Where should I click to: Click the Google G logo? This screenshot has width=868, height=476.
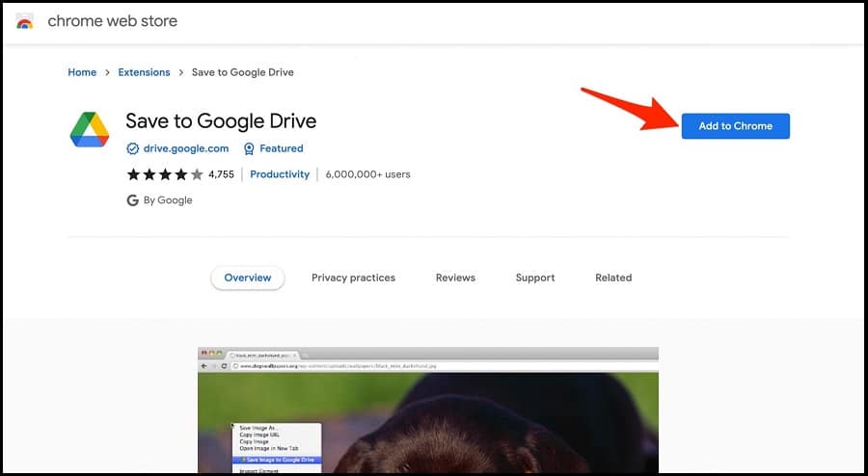coord(132,200)
